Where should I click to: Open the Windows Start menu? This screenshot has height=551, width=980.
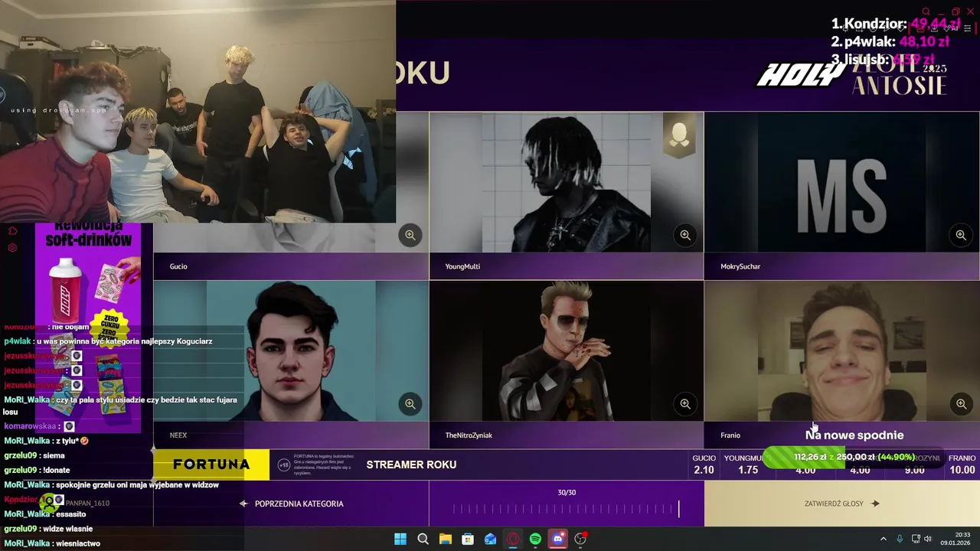(x=400, y=539)
